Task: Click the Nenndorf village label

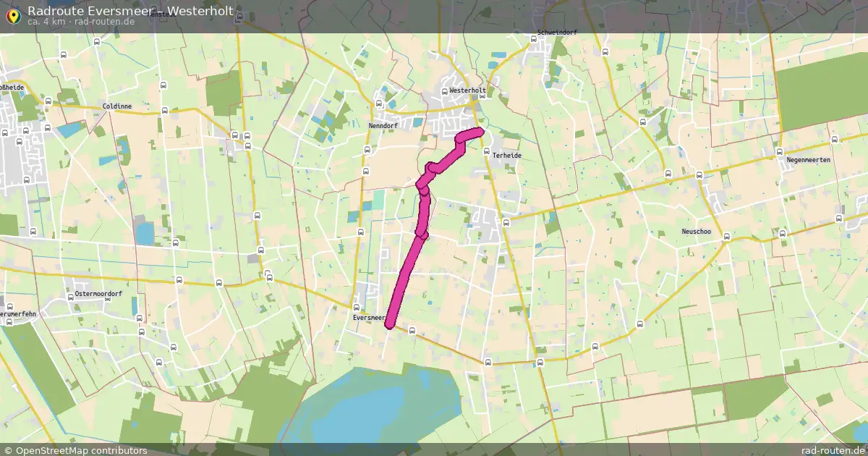Action: 384,125
